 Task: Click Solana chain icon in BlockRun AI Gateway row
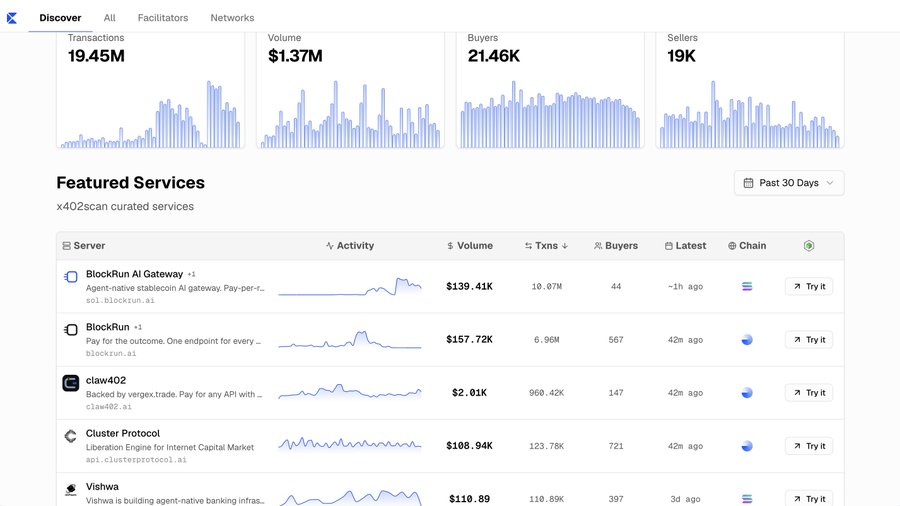pyautogui.click(x=747, y=286)
